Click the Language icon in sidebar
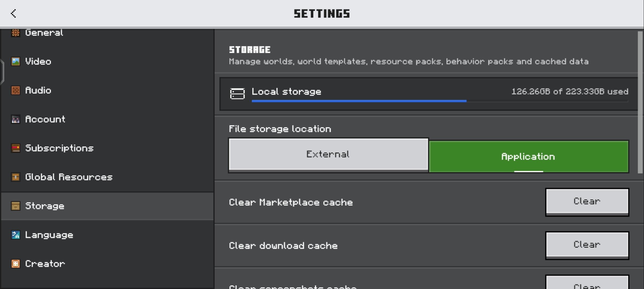Viewport: 644px width, 289px height. (x=16, y=235)
